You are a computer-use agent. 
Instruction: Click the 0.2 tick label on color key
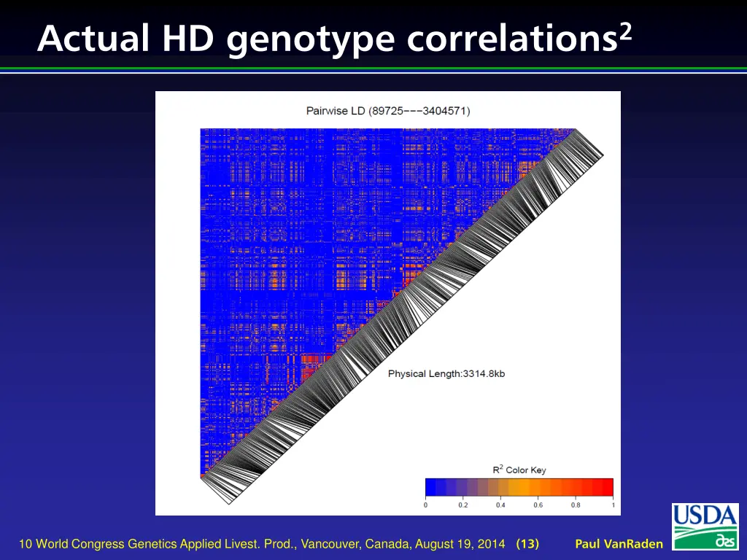463,505
